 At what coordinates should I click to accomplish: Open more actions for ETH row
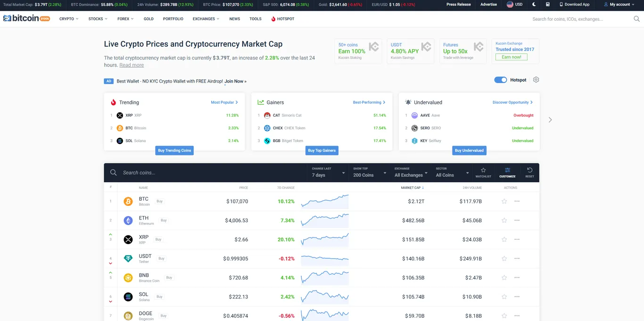click(517, 220)
